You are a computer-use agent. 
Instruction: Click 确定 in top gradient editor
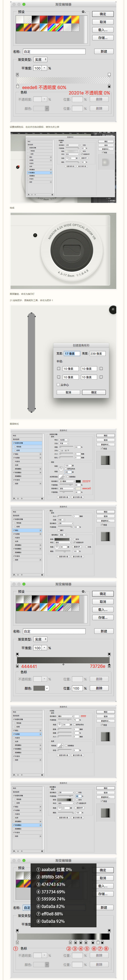click(x=103, y=14)
